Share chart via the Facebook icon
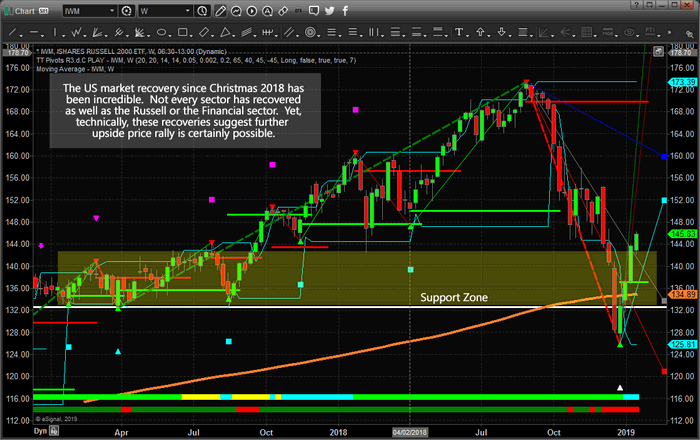 click(345, 11)
